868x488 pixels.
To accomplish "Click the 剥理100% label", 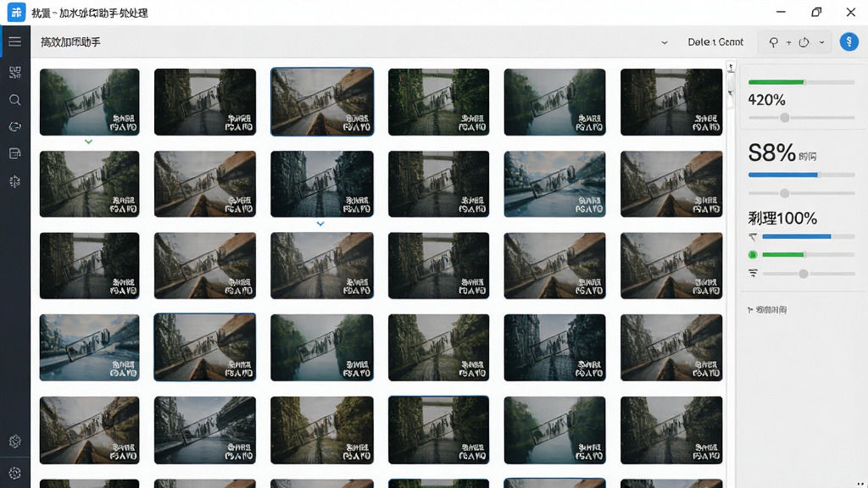I will 782,218.
